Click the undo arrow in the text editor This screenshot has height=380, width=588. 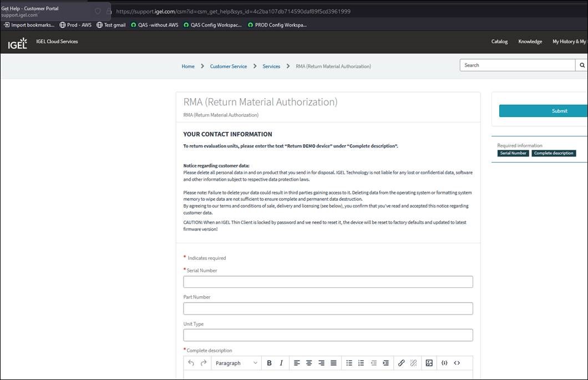click(191, 363)
